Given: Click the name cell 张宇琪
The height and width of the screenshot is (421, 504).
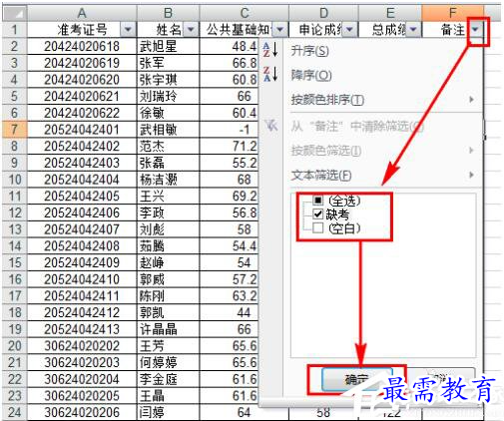Looking at the screenshot, I should (168, 80).
